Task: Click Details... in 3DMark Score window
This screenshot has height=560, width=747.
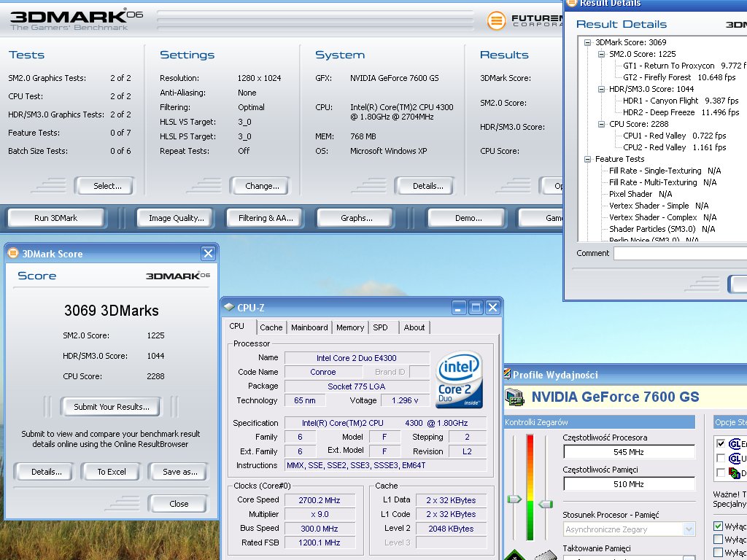Action: 46,472
